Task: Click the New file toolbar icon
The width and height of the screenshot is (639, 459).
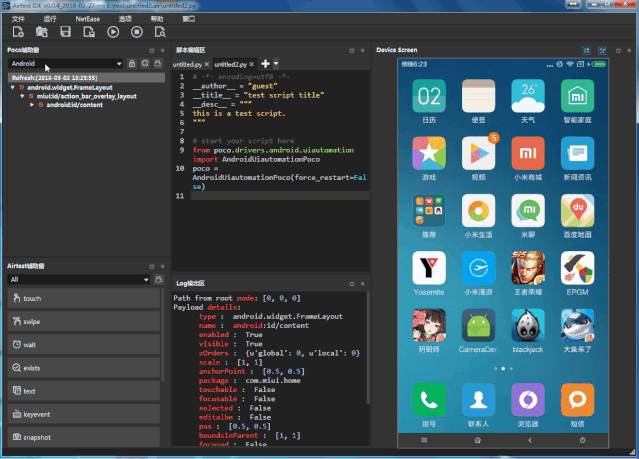Action: pos(18,32)
